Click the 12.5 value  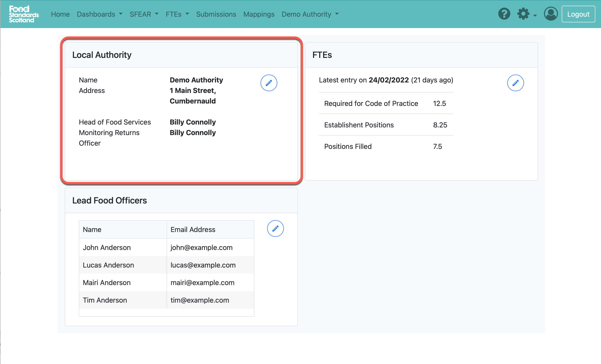pos(439,103)
